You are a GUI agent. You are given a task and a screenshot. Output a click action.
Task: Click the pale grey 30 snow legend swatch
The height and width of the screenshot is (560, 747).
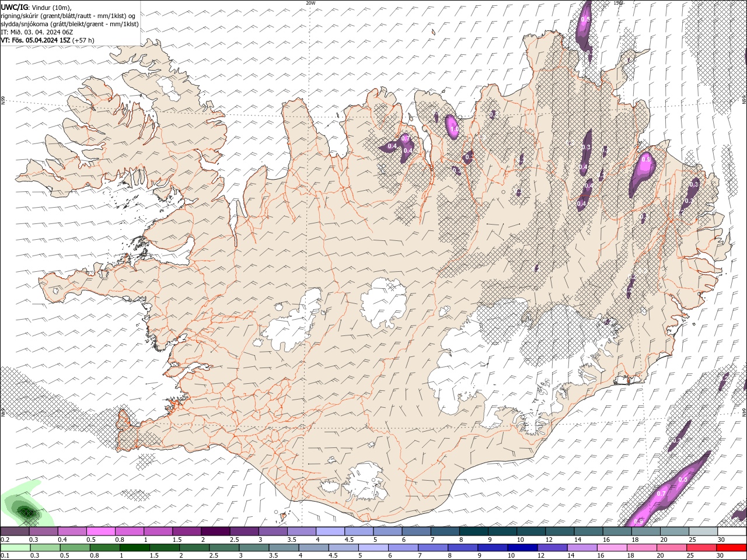click(x=731, y=531)
